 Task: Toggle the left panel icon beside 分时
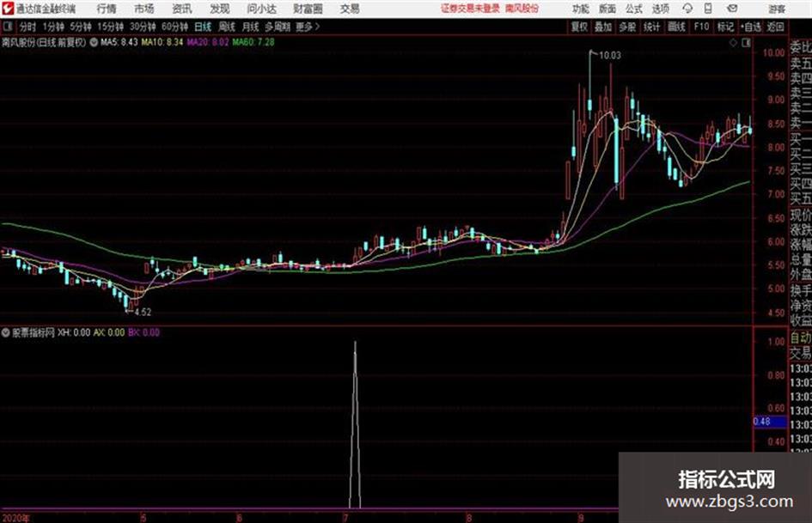(7, 27)
